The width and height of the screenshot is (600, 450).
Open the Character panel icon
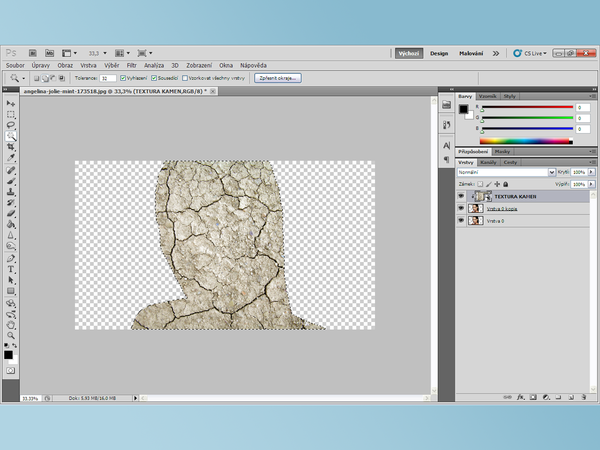tap(447, 145)
